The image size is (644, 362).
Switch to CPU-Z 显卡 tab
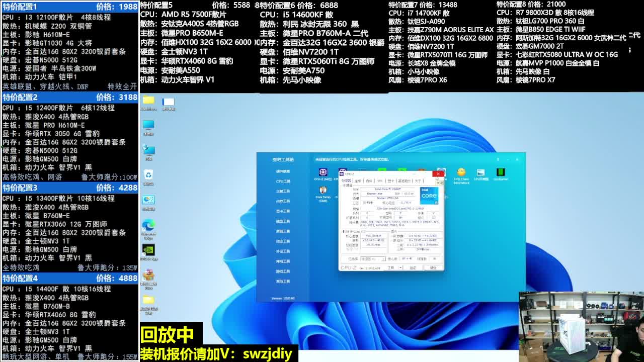[x=391, y=181]
